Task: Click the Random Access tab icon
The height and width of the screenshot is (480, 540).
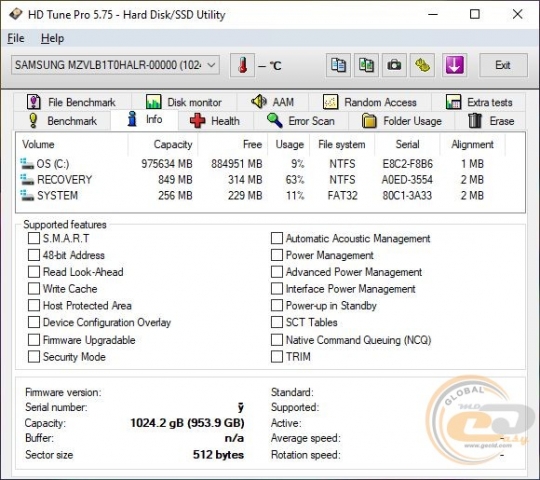Action: point(330,102)
